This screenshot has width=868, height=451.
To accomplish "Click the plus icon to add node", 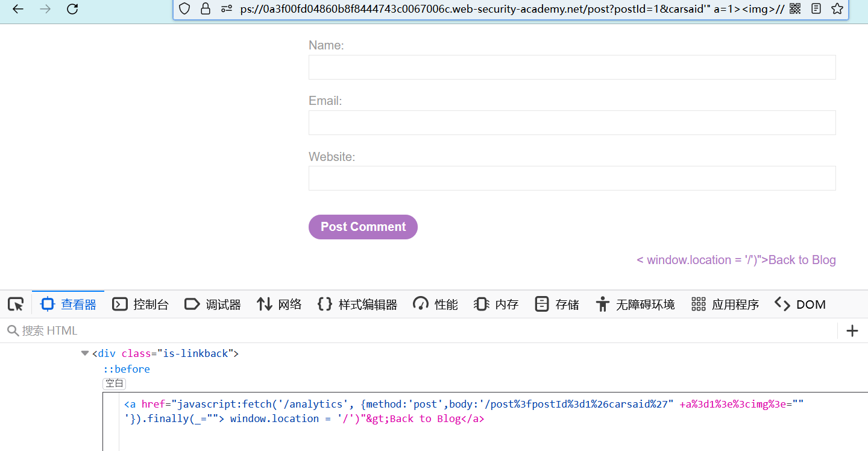I will coord(852,330).
